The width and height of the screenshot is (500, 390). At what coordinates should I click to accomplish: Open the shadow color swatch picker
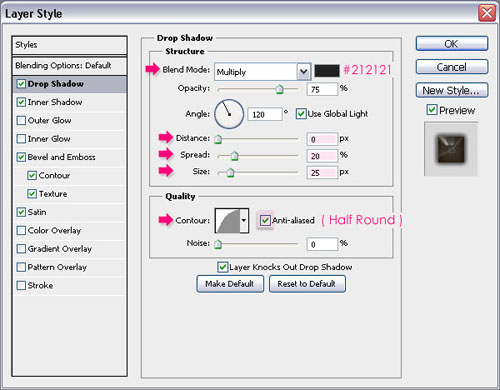click(x=327, y=71)
